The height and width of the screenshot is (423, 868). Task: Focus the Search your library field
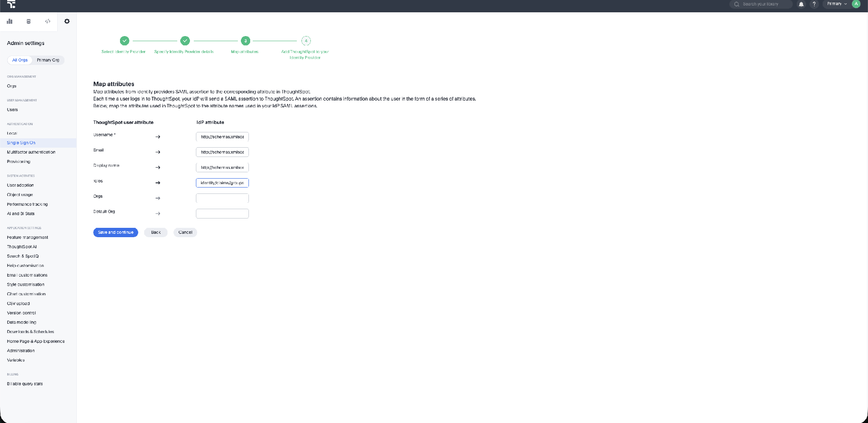click(x=761, y=4)
